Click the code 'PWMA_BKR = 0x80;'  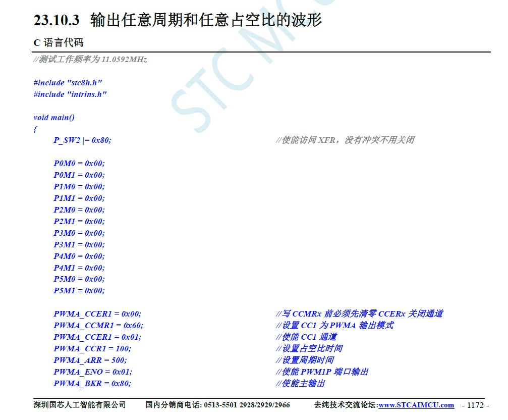pyautogui.click(x=92, y=384)
